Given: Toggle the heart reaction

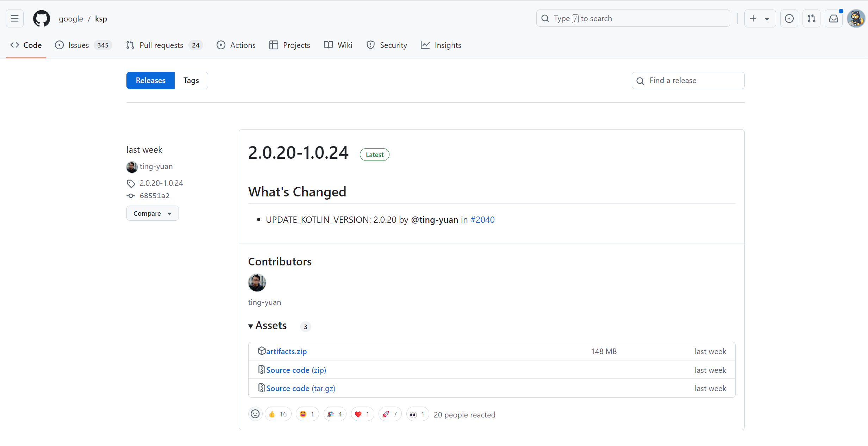Looking at the screenshot, I should coord(362,414).
